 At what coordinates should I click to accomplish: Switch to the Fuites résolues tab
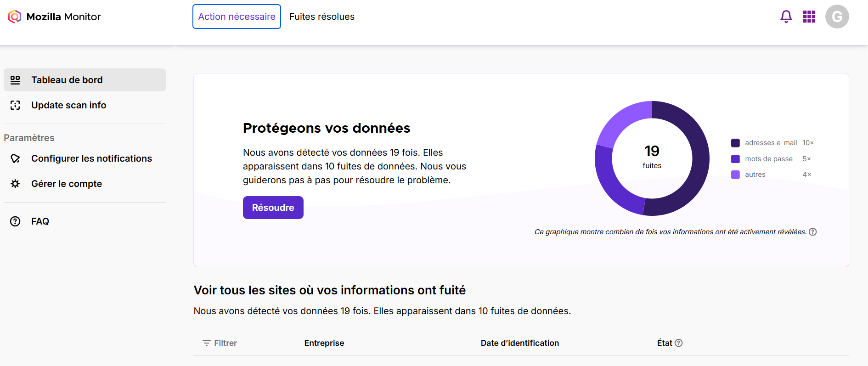click(x=322, y=17)
